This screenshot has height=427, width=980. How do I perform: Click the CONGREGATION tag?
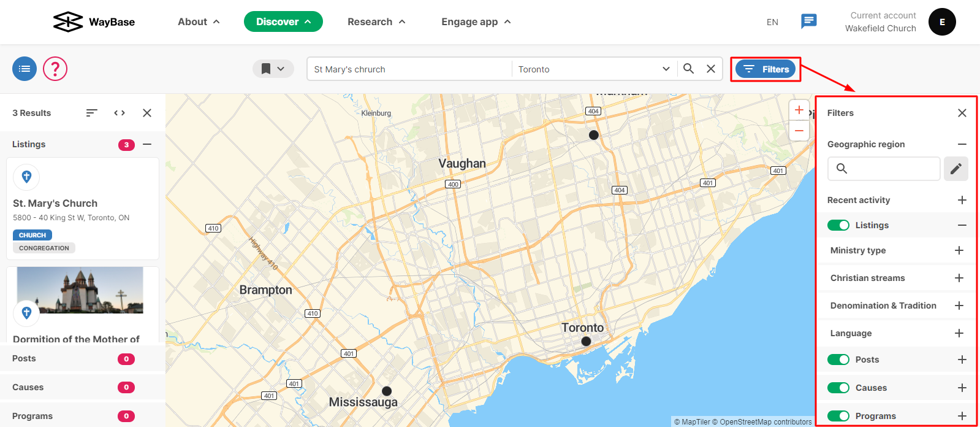coord(44,248)
